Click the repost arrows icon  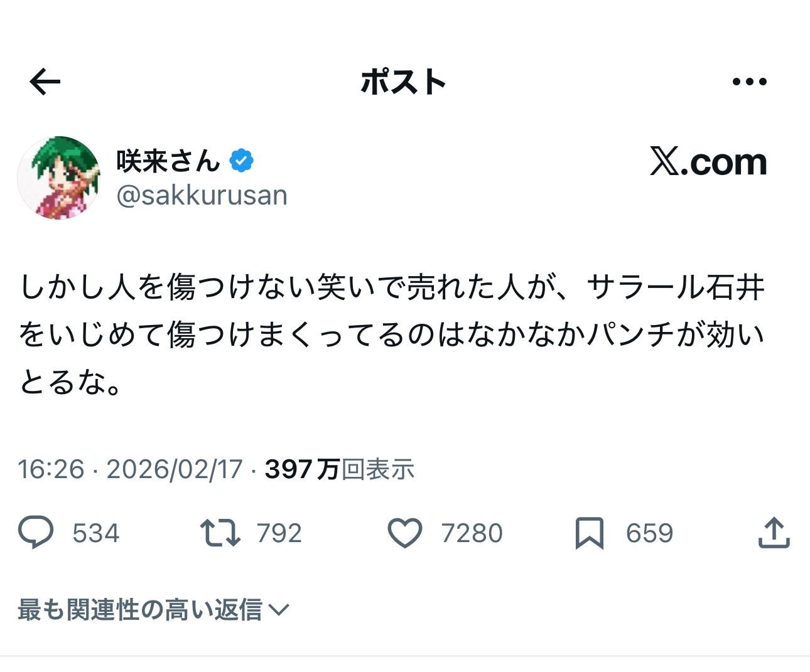[220, 533]
